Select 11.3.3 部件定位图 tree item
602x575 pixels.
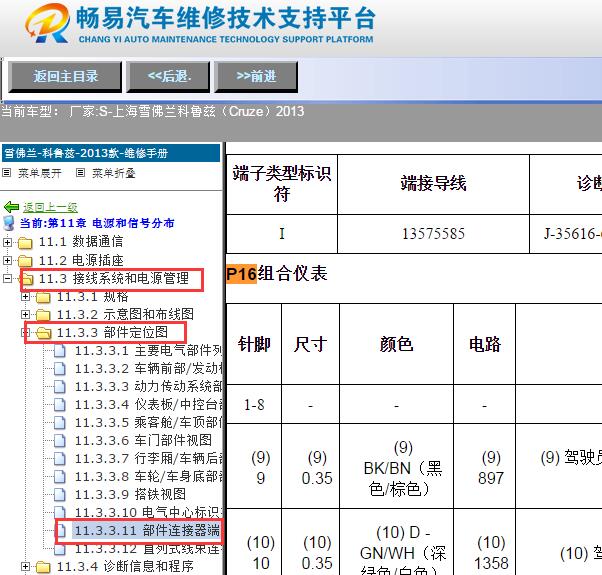(112, 332)
